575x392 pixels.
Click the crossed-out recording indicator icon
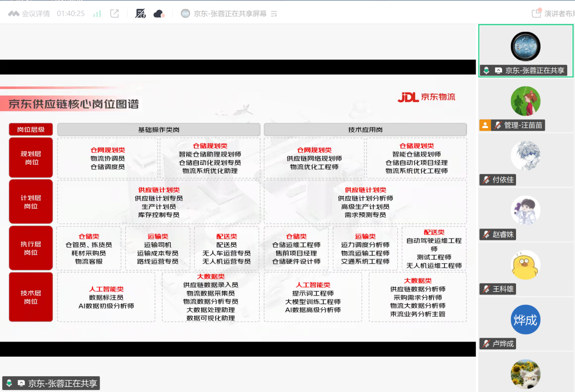pos(140,14)
